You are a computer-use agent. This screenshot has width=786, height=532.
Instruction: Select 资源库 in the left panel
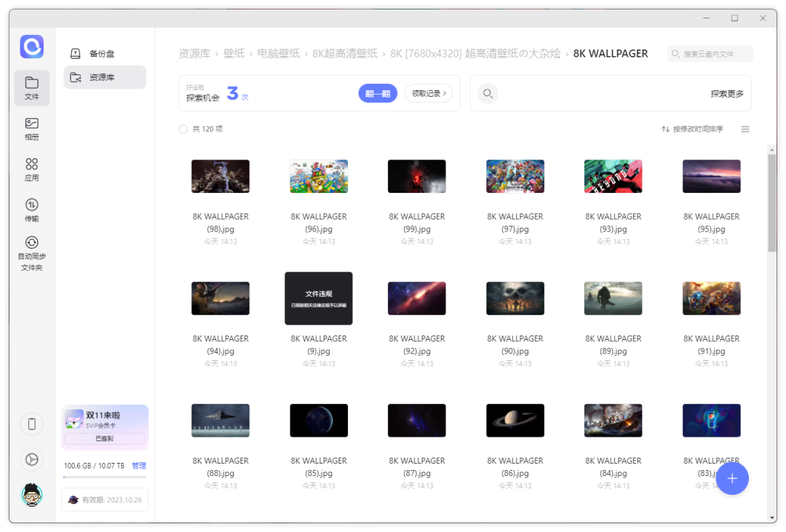[102, 77]
